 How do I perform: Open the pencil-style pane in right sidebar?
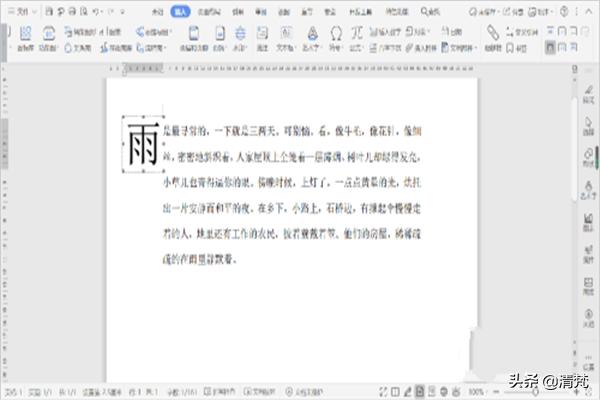click(588, 95)
